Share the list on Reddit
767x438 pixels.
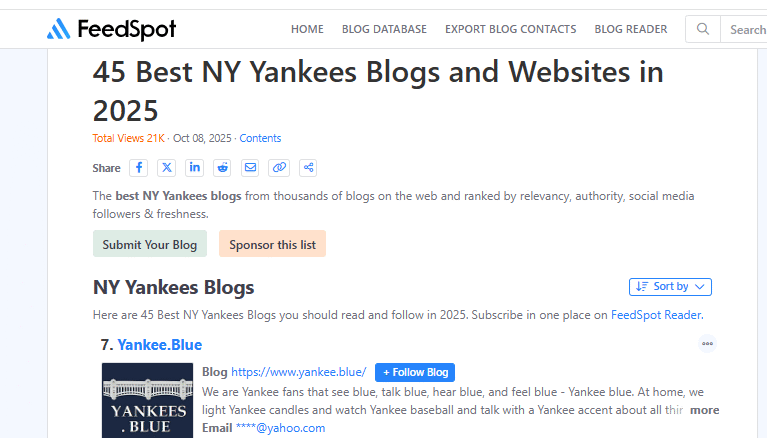coord(222,168)
